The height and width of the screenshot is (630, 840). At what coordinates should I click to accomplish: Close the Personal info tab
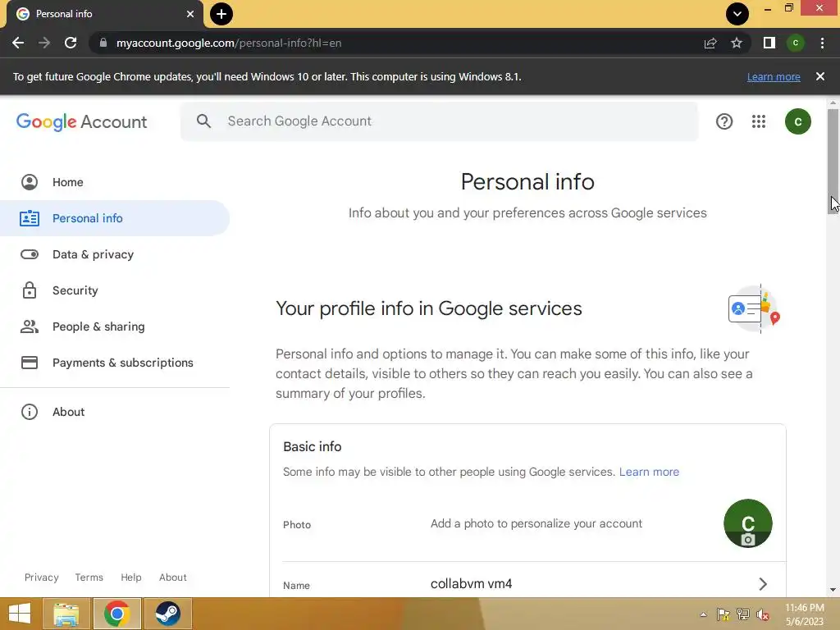(x=190, y=14)
